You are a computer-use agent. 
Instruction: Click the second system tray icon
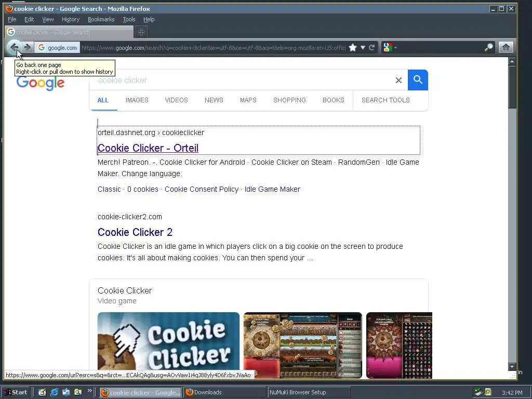488,392
